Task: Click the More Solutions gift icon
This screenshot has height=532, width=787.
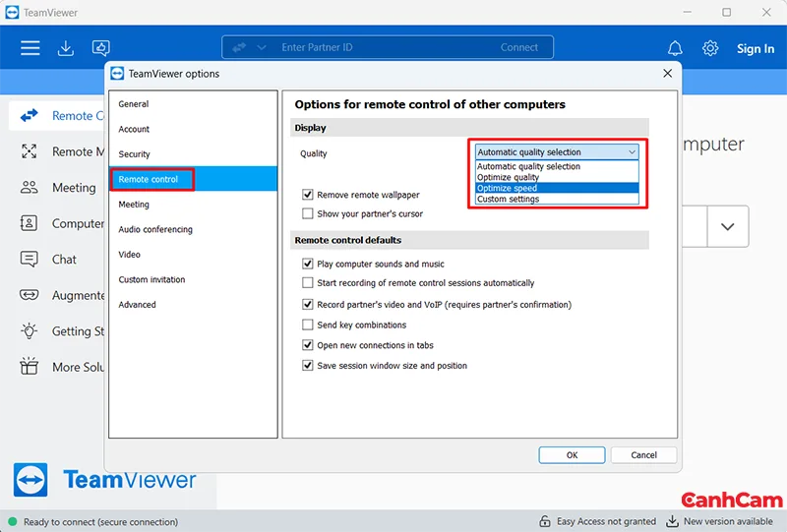Action: (29, 367)
